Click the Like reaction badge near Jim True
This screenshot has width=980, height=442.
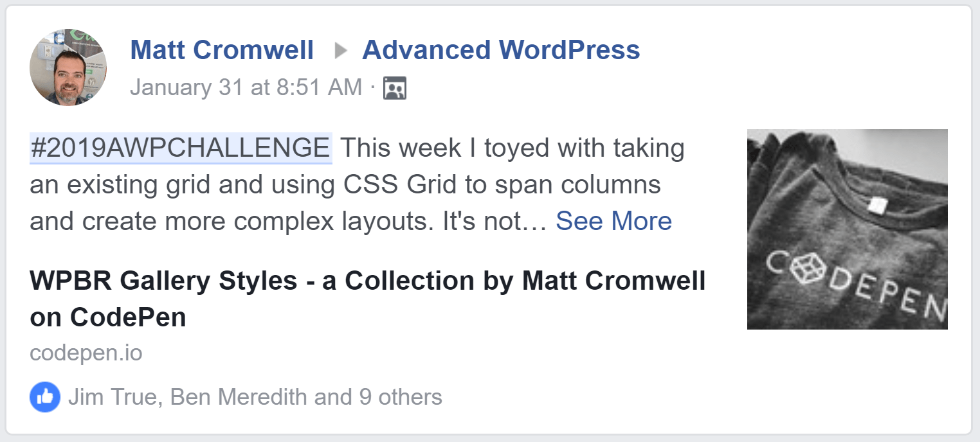[x=45, y=398]
